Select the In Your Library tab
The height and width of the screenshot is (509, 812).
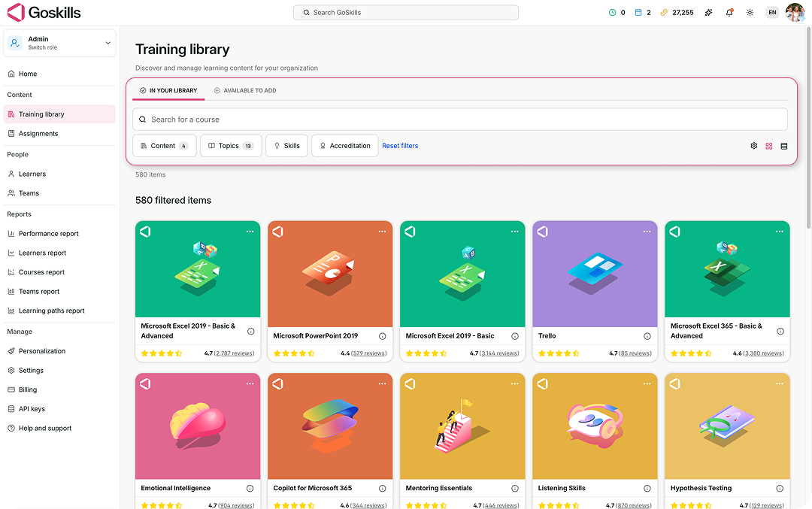(x=168, y=91)
